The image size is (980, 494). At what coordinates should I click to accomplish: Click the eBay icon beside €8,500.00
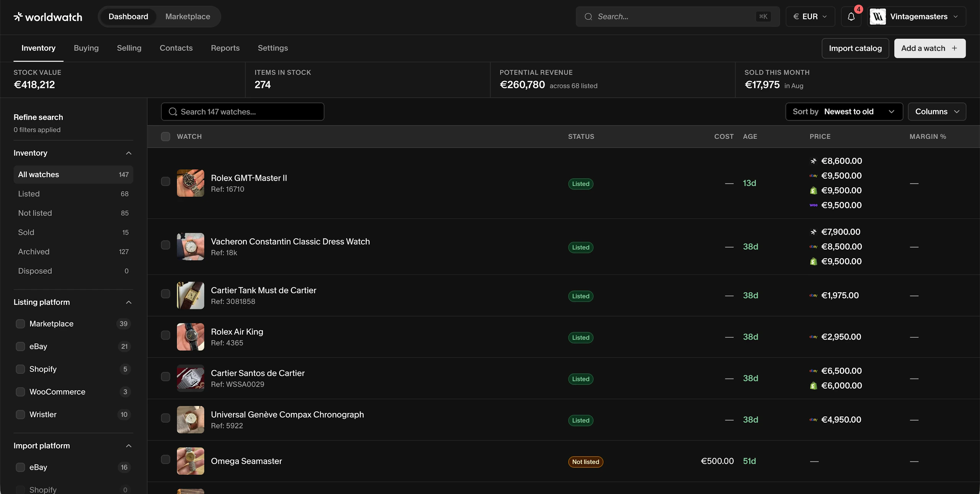pyautogui.click(x=813, y=247)
